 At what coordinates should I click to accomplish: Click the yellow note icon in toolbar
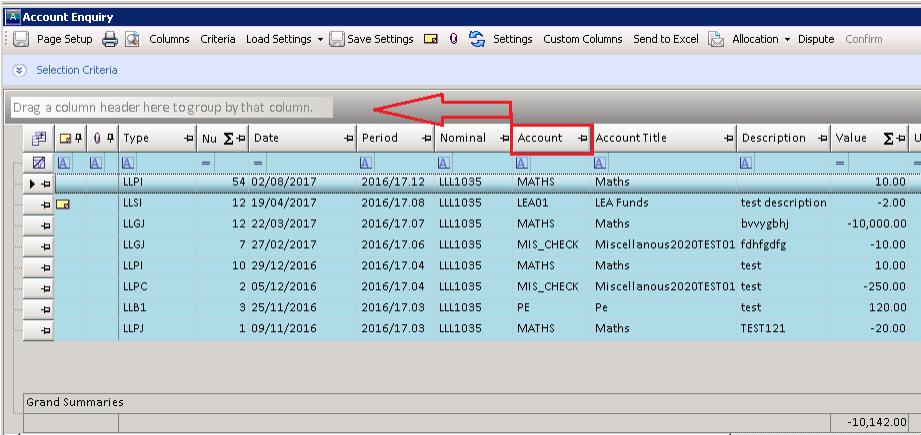point(431,39)
